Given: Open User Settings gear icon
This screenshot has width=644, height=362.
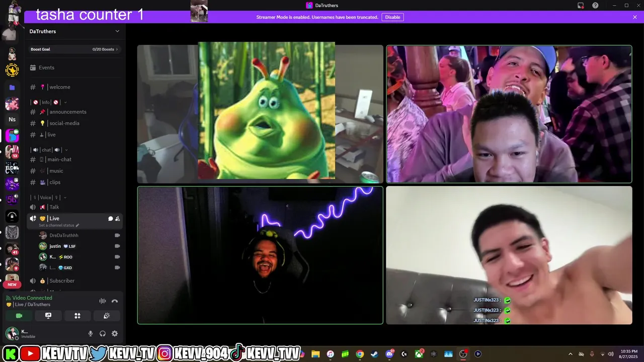Looking at the screenshot, I should (x=115, y=333).
